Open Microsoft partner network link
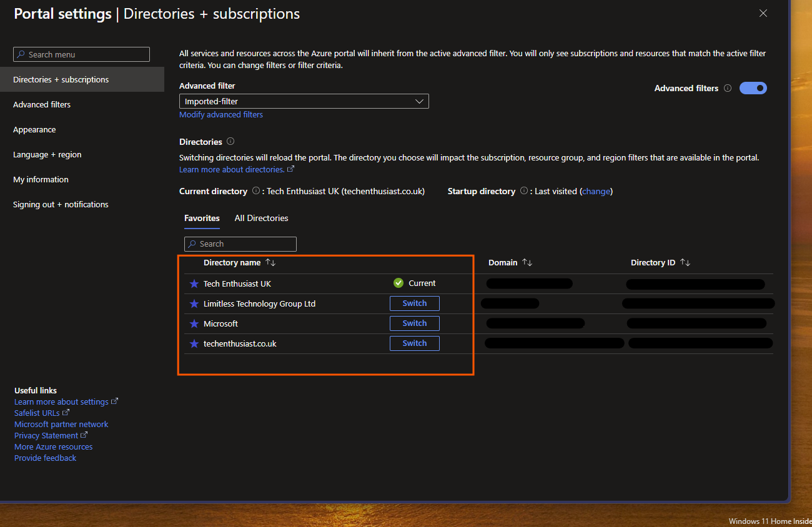This screenshot has height=527, width=812. pyautogui.click(x=61, y=424)
